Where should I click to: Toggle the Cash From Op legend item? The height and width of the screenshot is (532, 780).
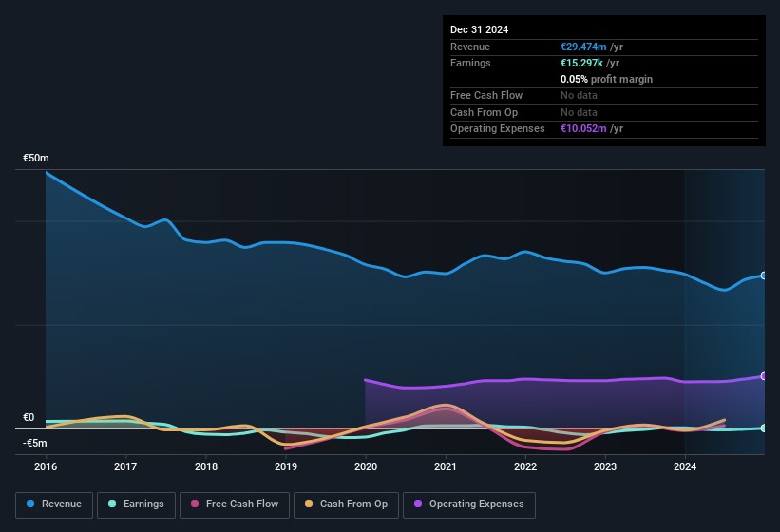(345, 504)
